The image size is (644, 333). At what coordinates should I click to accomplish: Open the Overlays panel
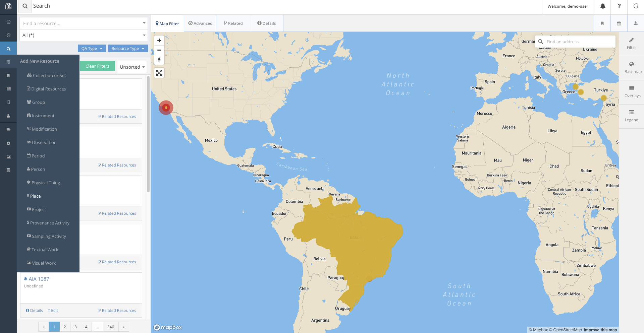632,91
